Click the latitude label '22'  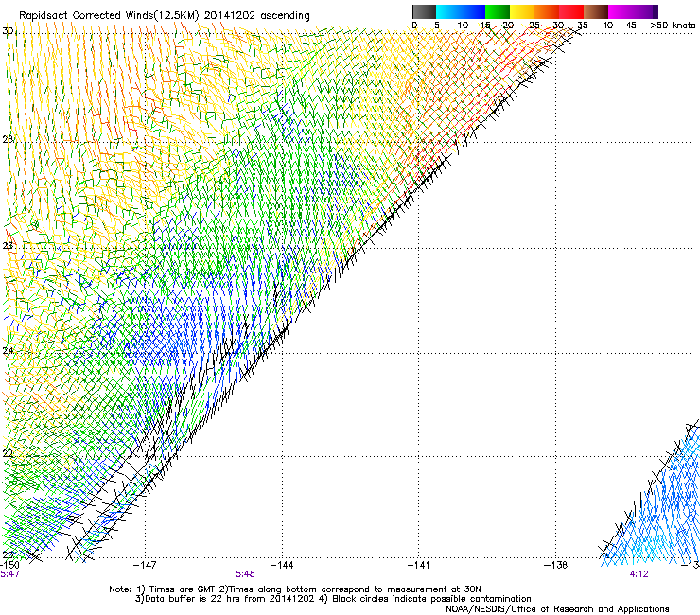(8, 454)
